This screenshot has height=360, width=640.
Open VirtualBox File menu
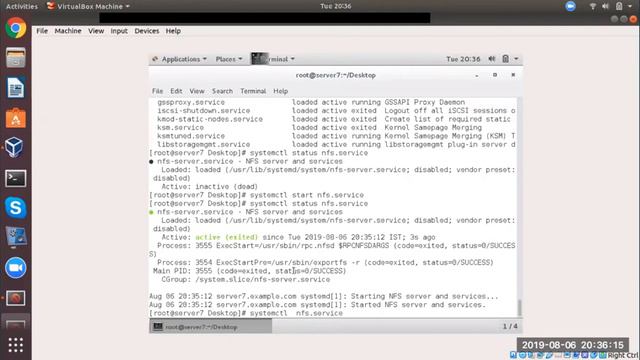coord(42,31)
